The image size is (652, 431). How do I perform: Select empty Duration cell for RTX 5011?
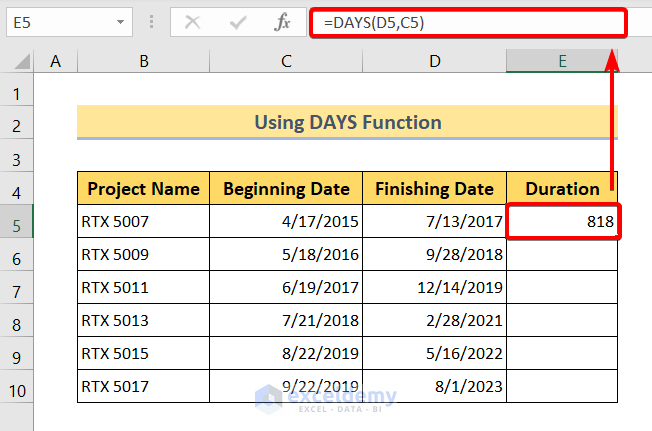pyautogui.click(x=562, y=287)
